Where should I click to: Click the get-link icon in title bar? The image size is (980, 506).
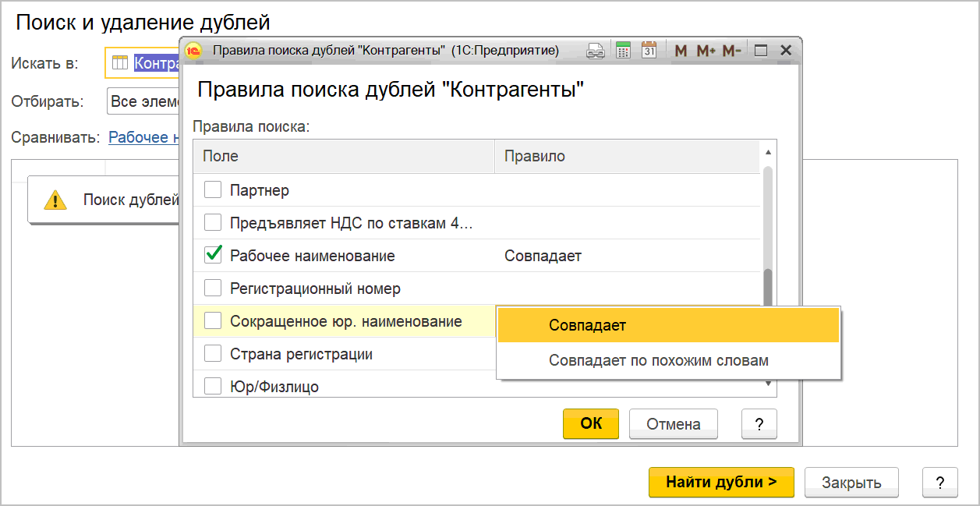pos(596,51)
